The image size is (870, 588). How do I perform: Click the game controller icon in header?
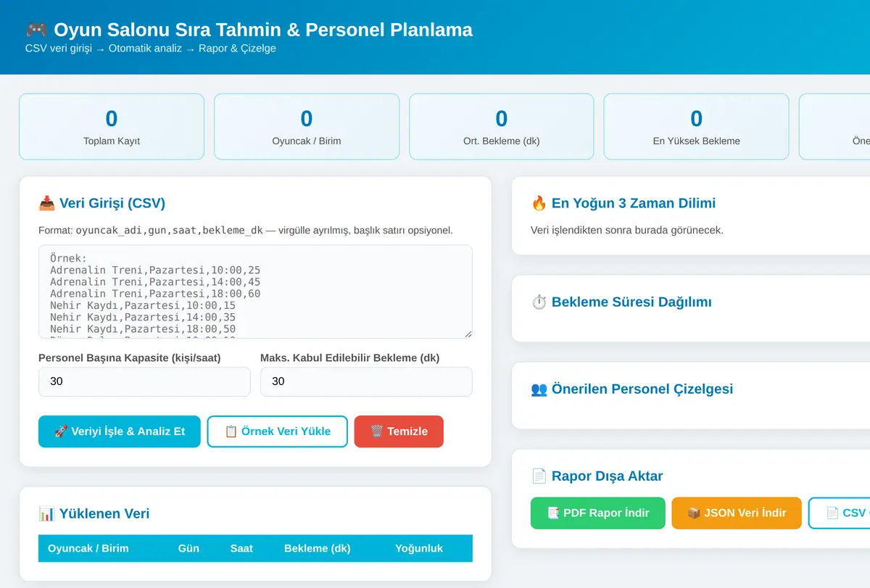tap(36, 30)
